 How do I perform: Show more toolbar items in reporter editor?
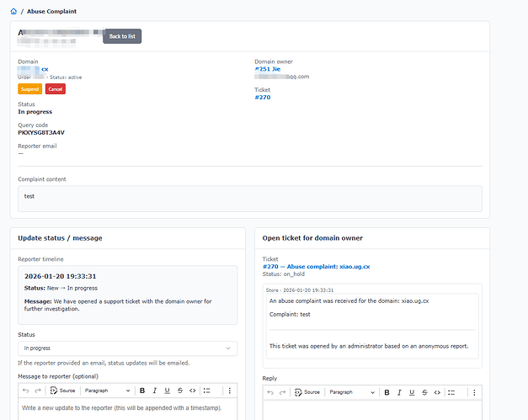(x=230, y=391)
